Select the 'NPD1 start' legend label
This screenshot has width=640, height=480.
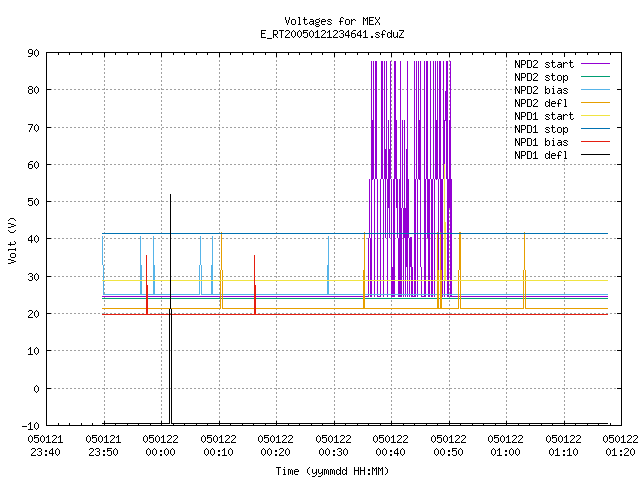[544, 116]
